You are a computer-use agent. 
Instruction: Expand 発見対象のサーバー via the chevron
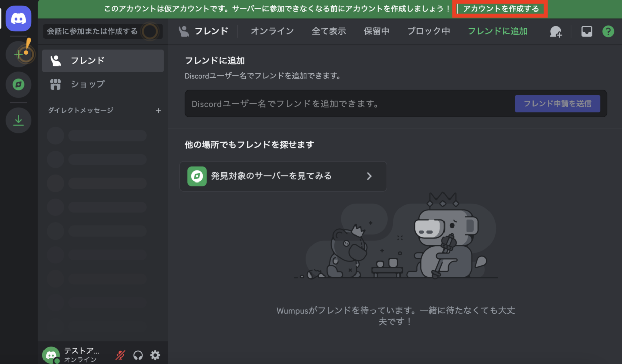369,176
